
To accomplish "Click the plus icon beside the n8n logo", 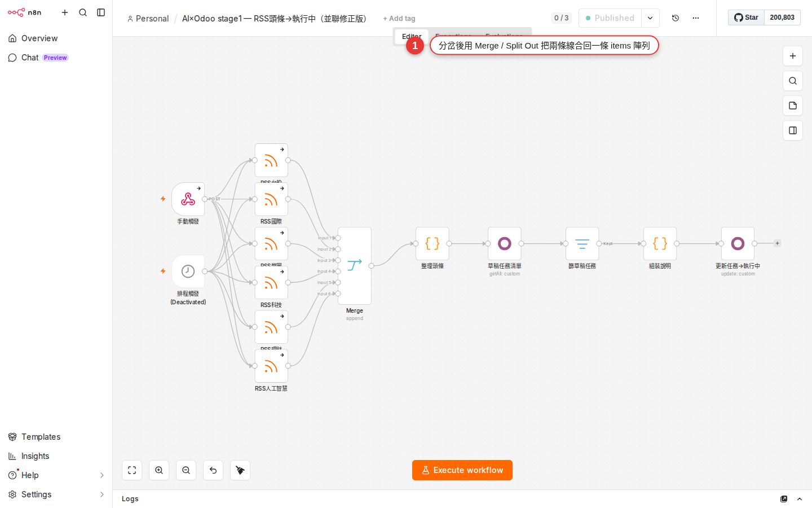I will click(65, 12).
